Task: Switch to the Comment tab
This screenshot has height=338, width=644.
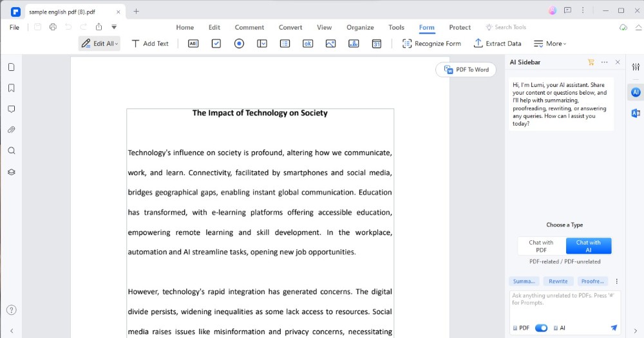Action: [249, 27]
